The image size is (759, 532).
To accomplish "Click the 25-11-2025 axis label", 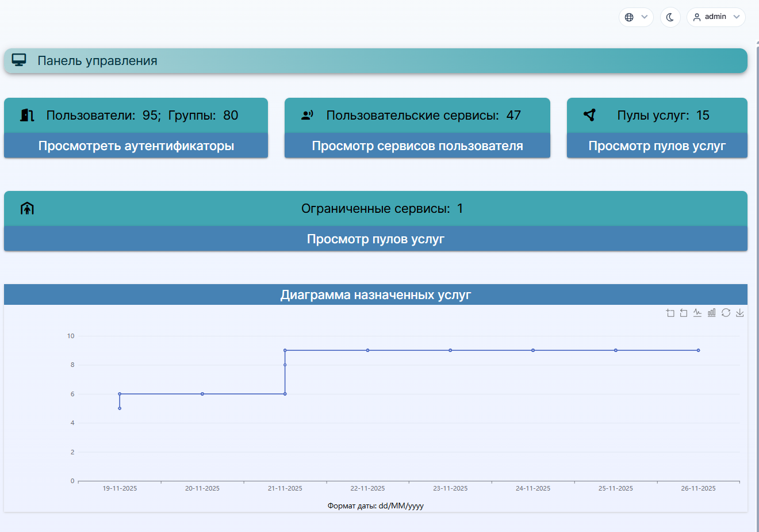I will (616, 488).
